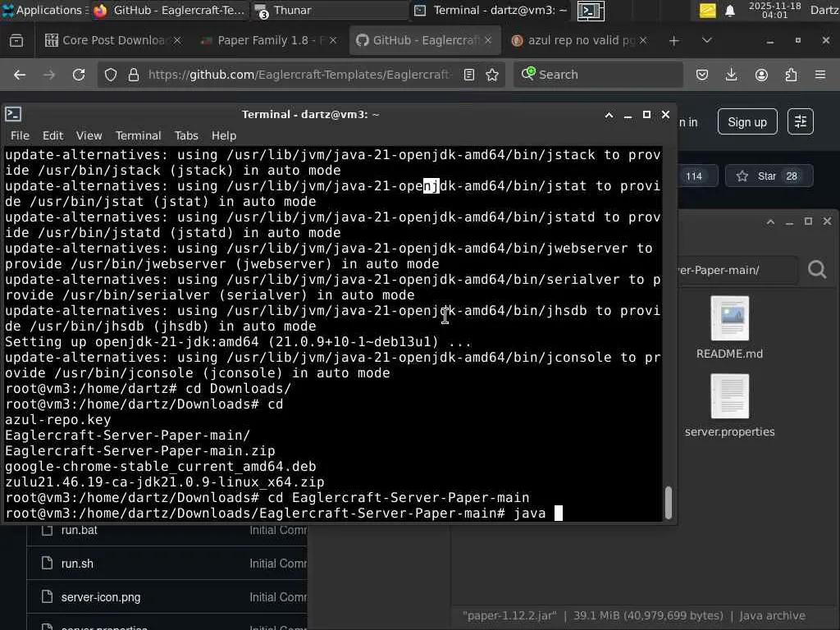The height and width of the screenshot is (630, 840).
Task: Open the terminal Help menu
Action: click(224, 135)
